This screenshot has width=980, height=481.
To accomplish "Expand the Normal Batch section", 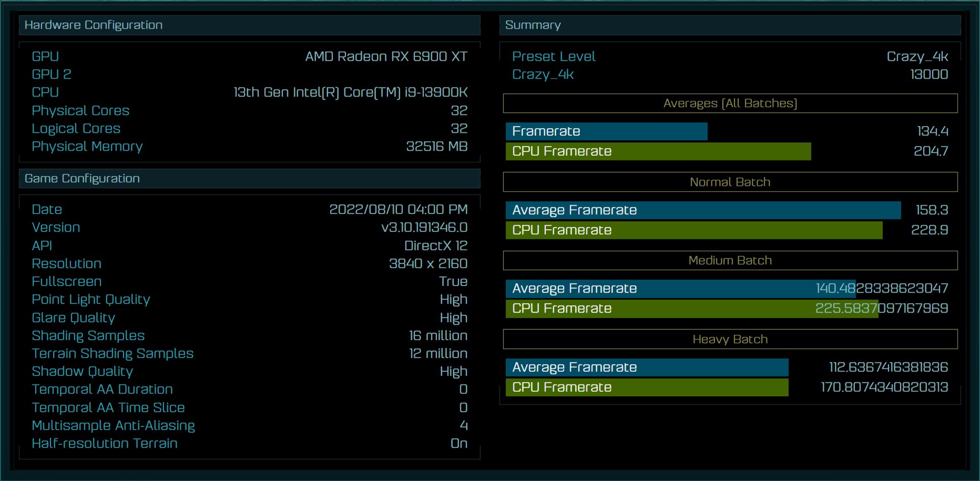I will click(x=730, y=182).
